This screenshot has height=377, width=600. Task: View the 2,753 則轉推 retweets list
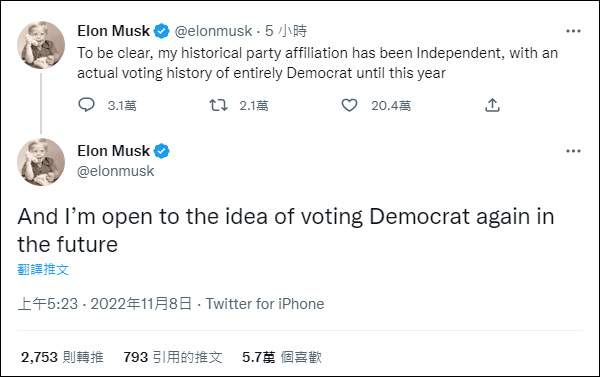tap(62, 357)
